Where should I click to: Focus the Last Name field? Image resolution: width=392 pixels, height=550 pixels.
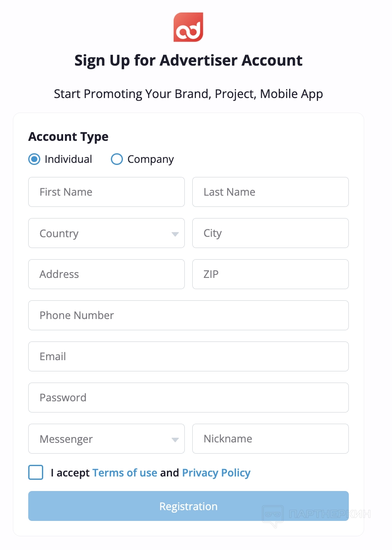point(270,192)
